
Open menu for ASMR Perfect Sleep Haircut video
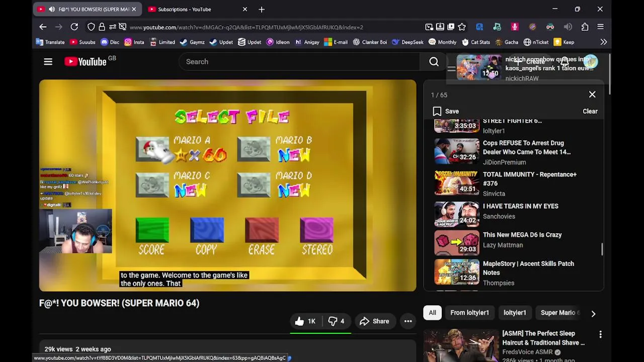pos(600,334)
